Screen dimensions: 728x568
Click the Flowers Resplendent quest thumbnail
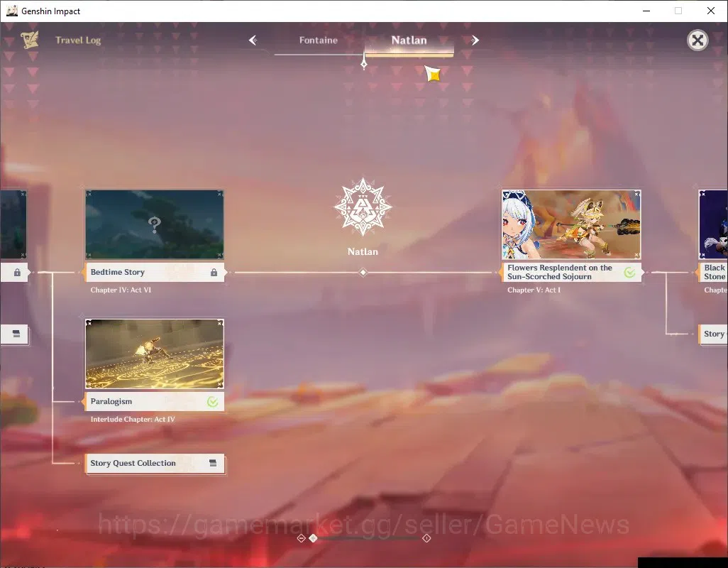click(571, 224)
